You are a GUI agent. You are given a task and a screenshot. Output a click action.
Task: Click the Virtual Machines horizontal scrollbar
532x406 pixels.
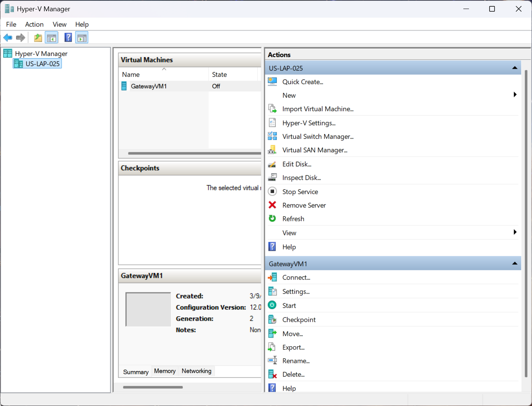[194, 153]
